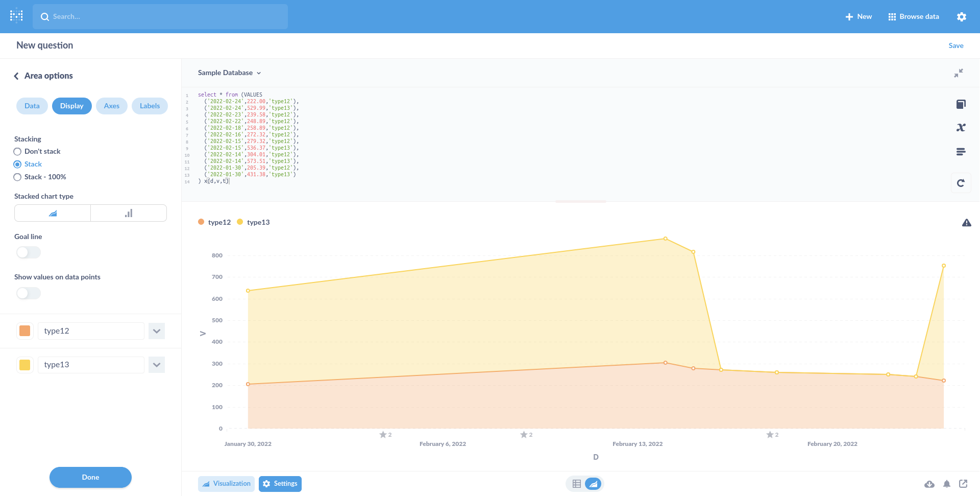This screenshot has height=496, width=980.
Task: Change the type13 color swatch
Action: pyautogui.click(x=24, y=365)
